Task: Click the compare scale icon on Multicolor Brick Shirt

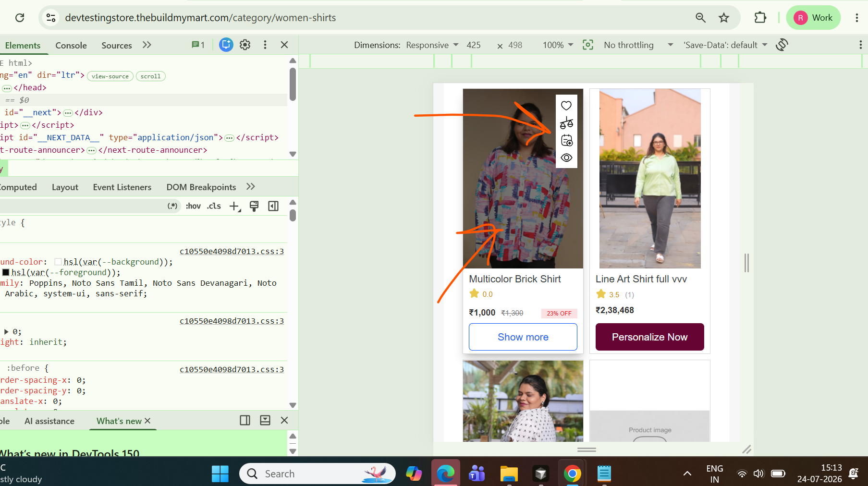Action: coord(566,123)
